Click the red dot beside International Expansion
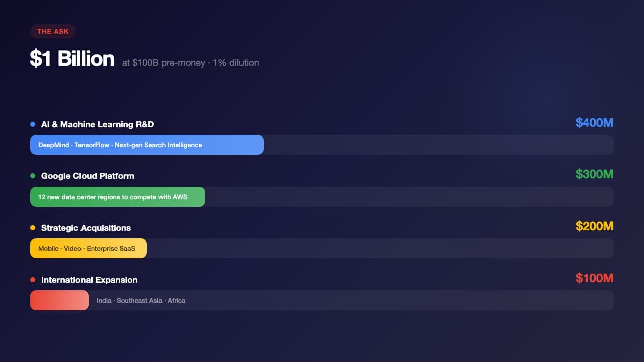The image size is (644, 362). pos(33,280)
